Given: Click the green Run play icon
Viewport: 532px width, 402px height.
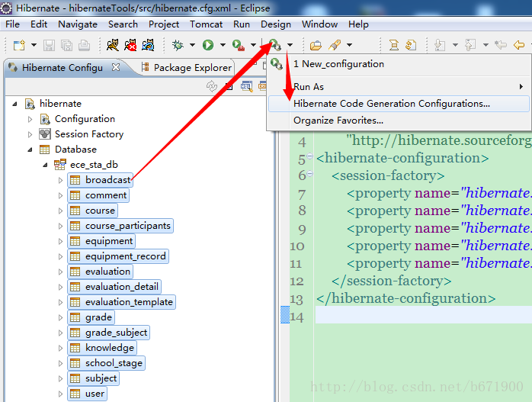Looking at the screenshot, I should (208, 45).
